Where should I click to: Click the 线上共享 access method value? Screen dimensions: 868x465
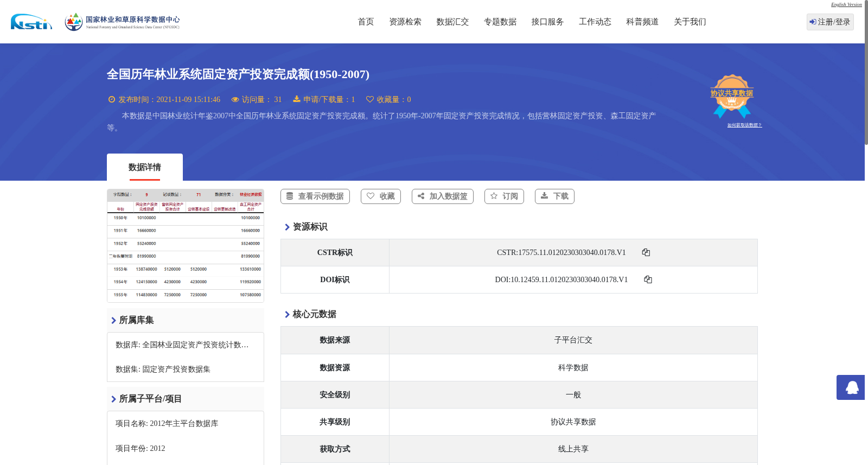(x=573, y=449)
